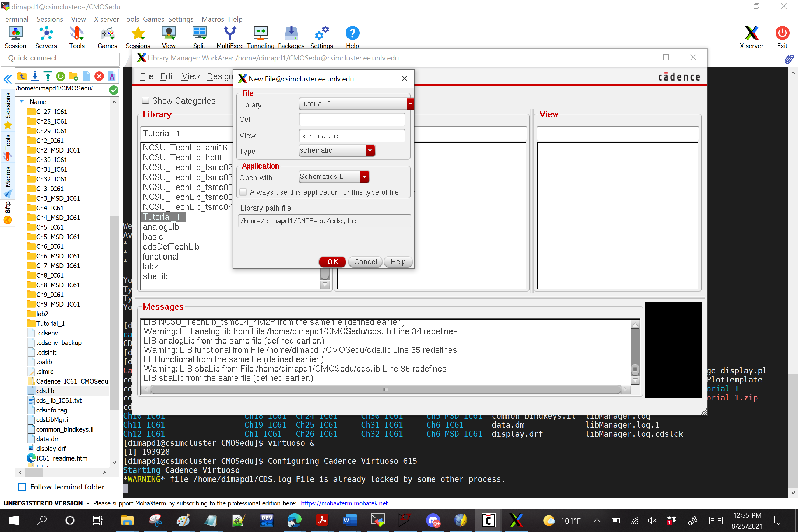Open the Type schematic dropdown
The height and width of the screenshot is (532, 798).
tap(370, 150)
